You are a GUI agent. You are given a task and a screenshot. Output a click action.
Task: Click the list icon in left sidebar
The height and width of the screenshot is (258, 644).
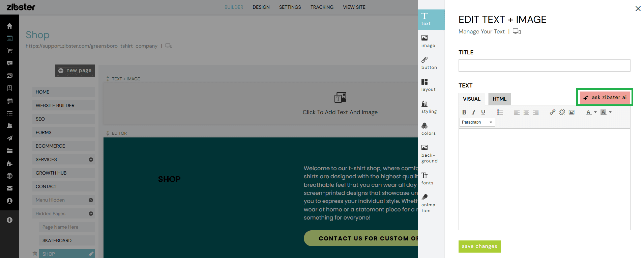(9, 113)
